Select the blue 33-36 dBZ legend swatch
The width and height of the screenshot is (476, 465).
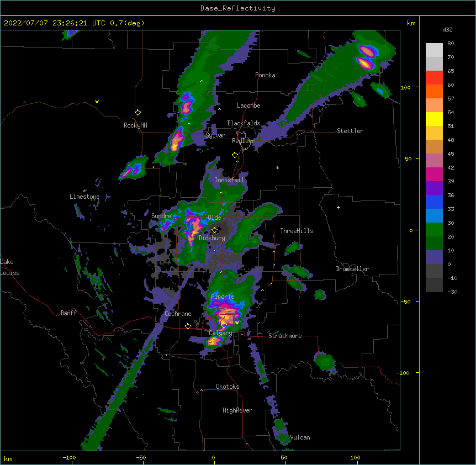point(434,202)
